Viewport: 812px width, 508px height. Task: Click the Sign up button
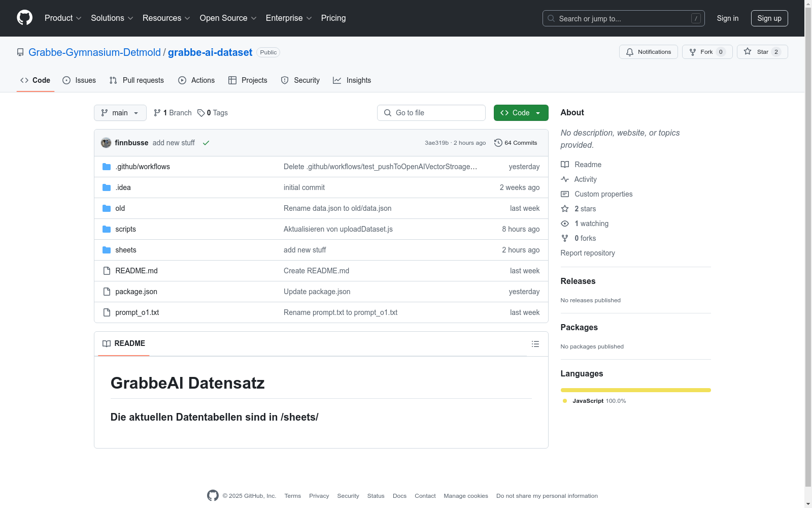(769, 18)
